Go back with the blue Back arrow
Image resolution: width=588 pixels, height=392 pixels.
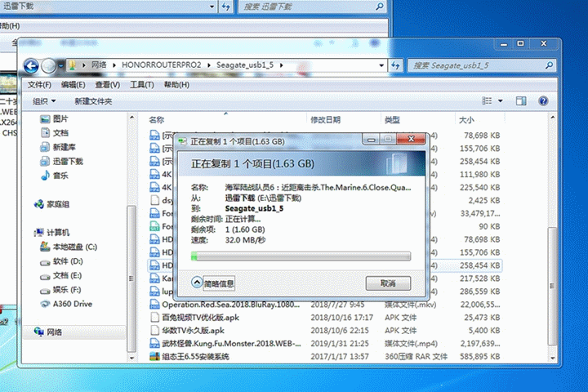tap(32, 66)
